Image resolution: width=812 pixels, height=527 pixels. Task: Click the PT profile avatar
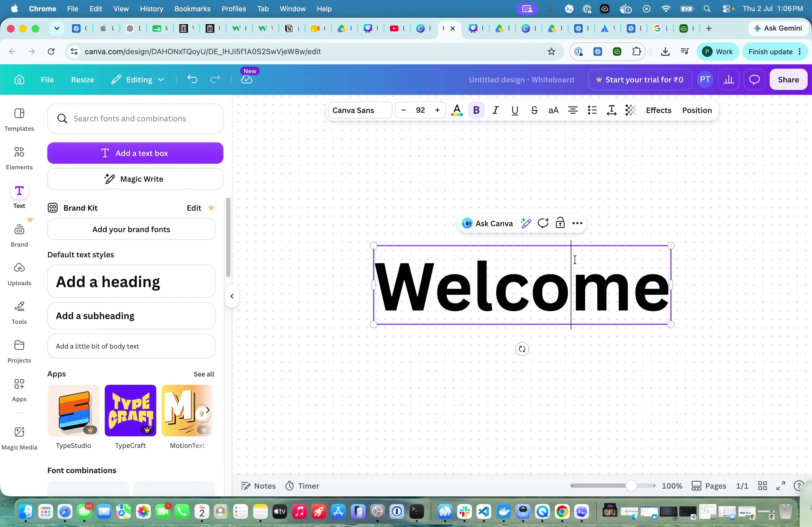705,80
